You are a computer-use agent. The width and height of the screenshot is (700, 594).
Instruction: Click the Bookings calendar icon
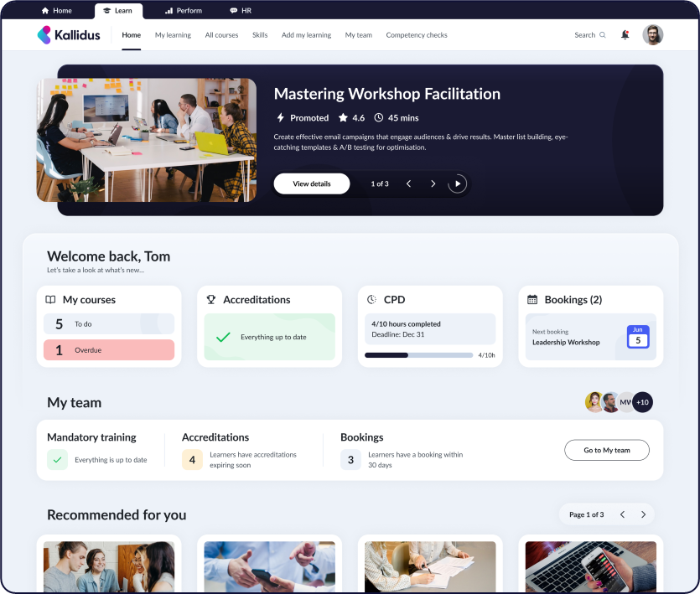click(531, 300)
